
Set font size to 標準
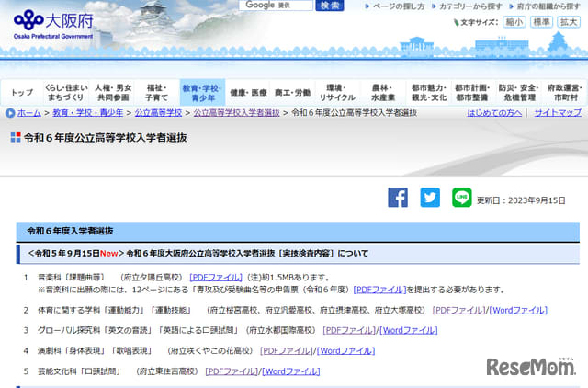click(541, 22)
